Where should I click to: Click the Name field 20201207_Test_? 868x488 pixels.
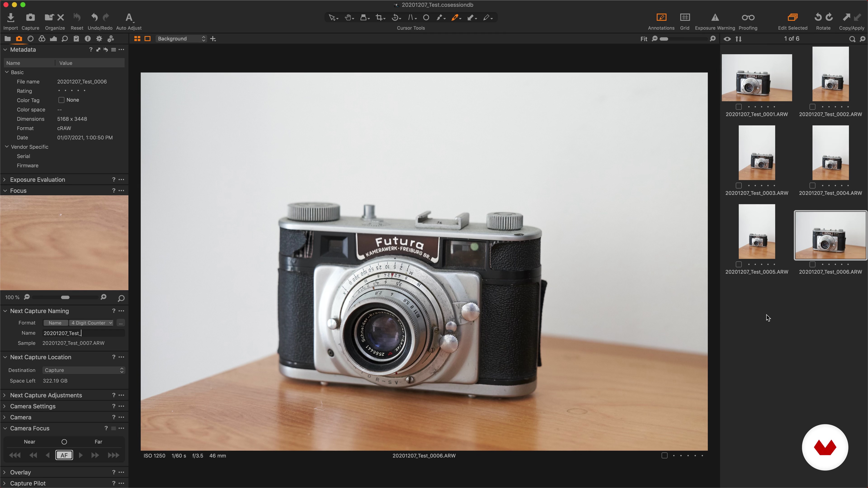pos(84,333)
